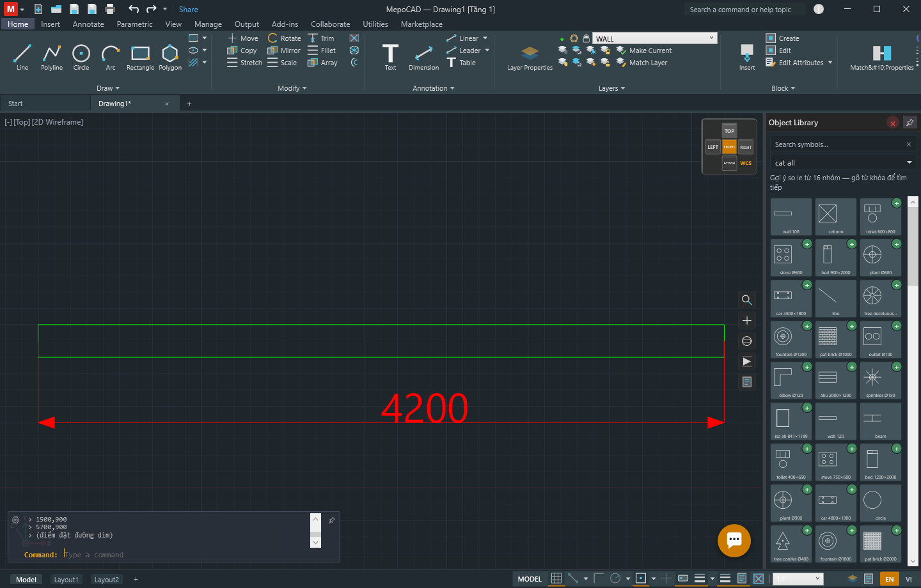Toggle the layer lock icon beside WALL

pos(586,38)
